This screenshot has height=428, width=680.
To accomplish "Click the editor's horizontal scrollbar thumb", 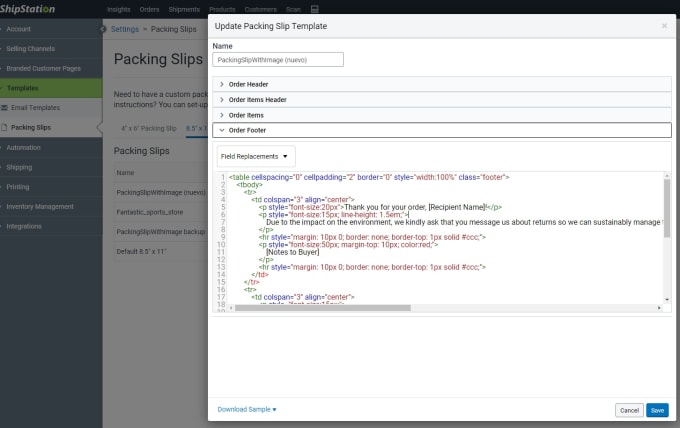I will point(323,308).
